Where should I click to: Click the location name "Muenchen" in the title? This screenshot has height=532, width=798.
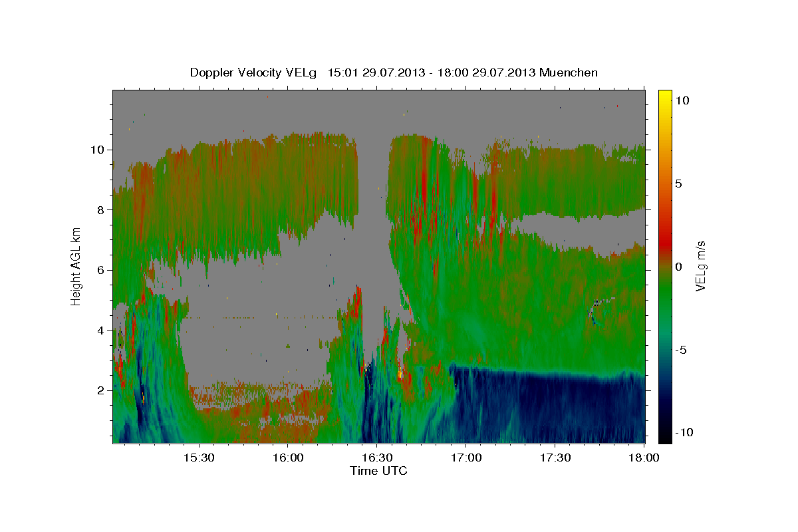tap(569, 72)
